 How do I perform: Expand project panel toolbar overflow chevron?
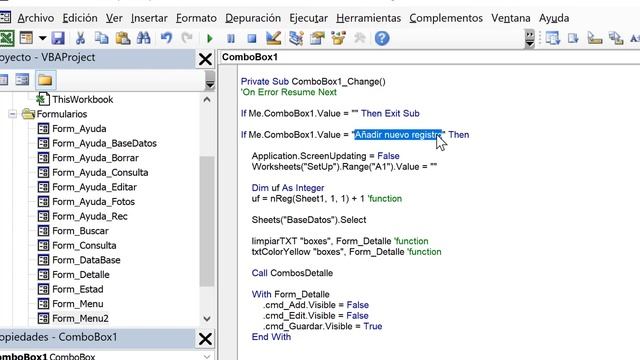(210, 80)
